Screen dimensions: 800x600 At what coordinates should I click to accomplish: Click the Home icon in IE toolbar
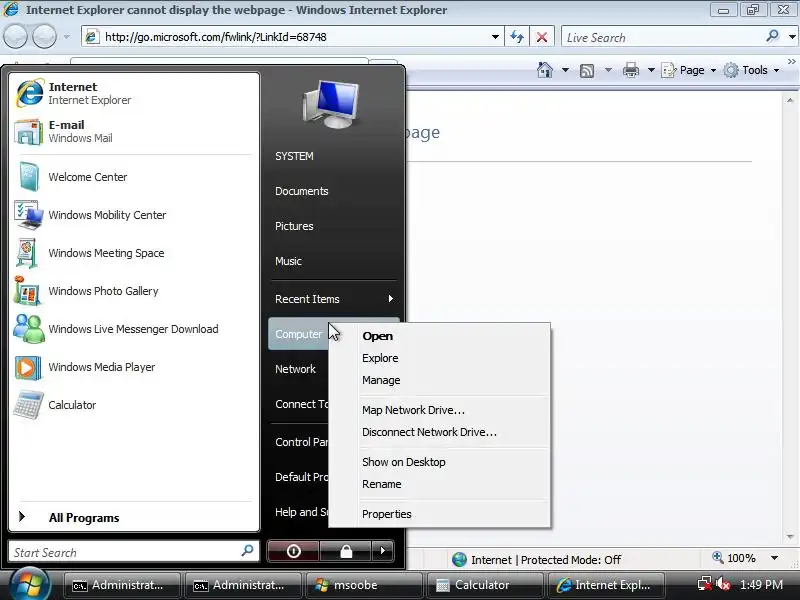point(545,70)
